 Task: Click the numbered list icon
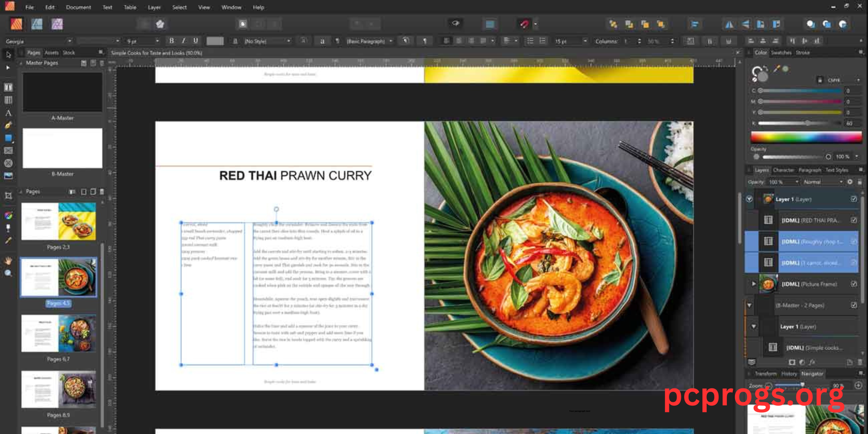point(542,41)
